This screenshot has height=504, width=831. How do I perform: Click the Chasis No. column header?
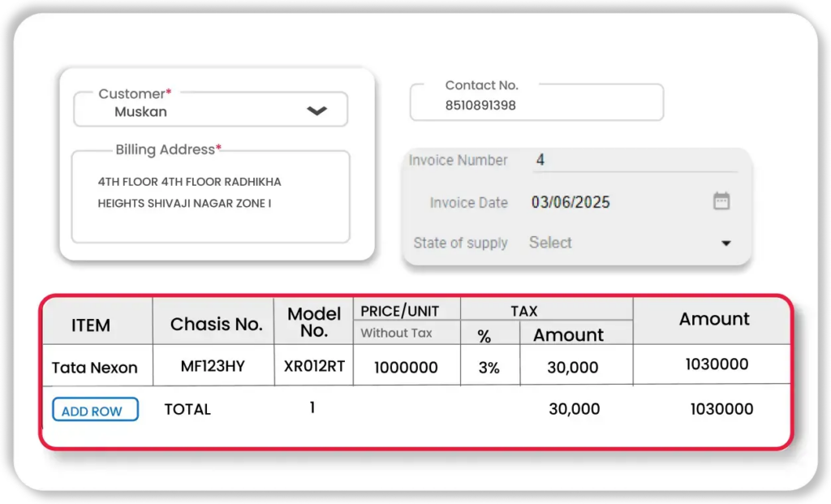pyautogui.click(x=216, y=325)
